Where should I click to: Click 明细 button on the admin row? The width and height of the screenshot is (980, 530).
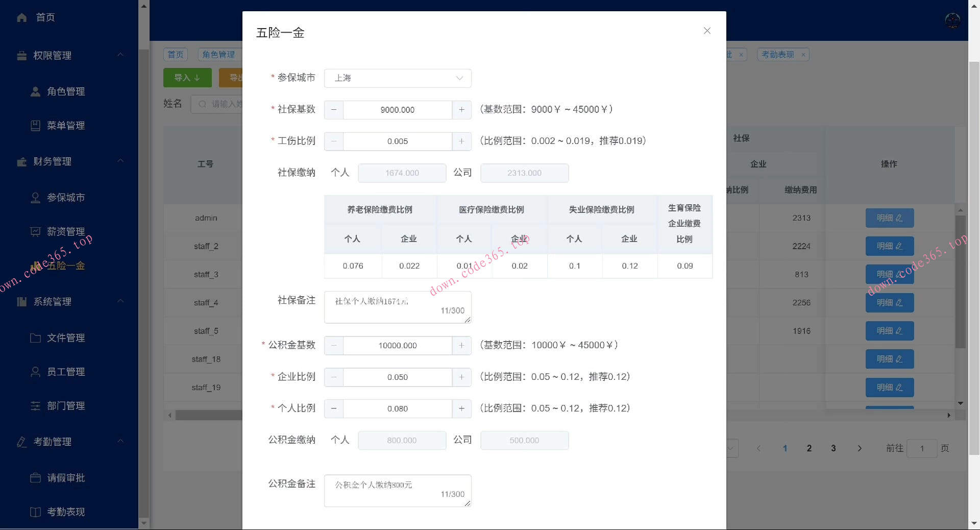(889, 218)
